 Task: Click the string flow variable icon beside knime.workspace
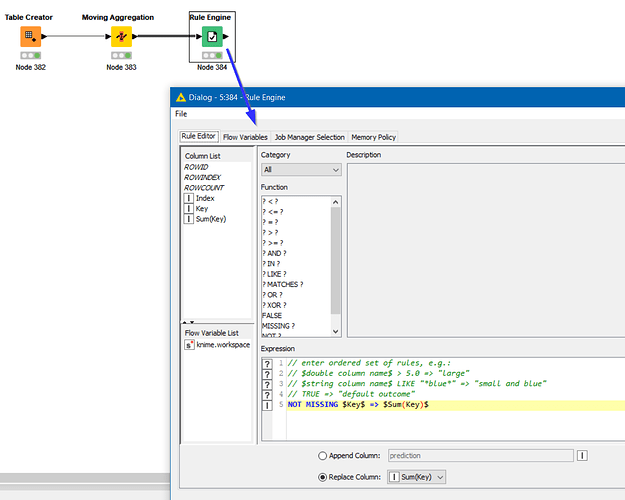click(189, 345)
